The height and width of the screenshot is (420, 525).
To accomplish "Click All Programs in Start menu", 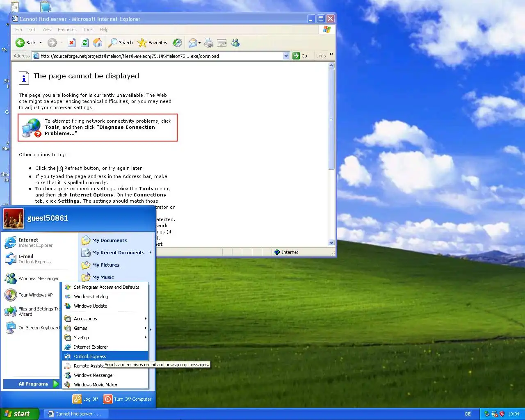I will pos(32,384).
